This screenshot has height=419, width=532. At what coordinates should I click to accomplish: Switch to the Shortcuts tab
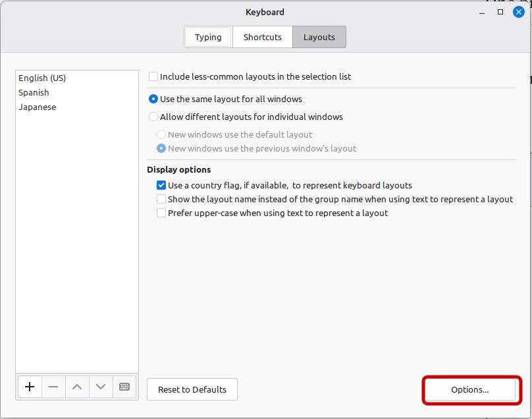point(263,37)
